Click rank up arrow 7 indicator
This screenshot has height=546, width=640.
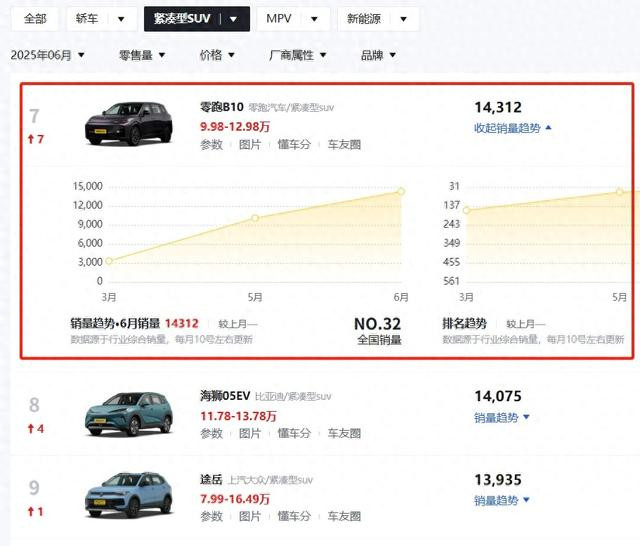[35, 139]
